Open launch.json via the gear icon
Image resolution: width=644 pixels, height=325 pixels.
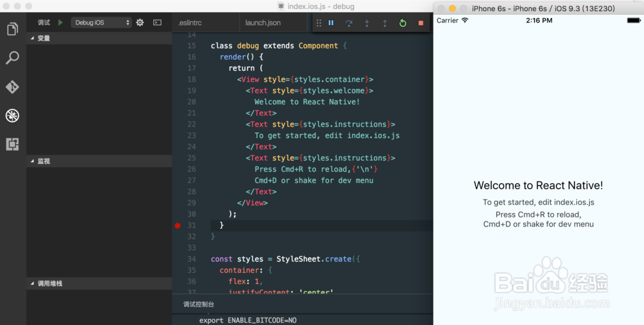click(x=140, y=23)
